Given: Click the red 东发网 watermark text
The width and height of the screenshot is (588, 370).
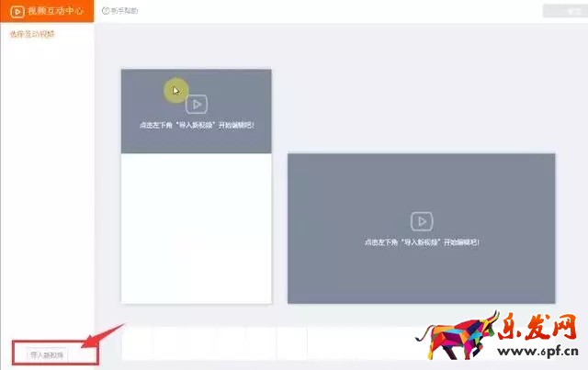Looking at the screenshot, I should pyautogui.click(x=537, y=327).
